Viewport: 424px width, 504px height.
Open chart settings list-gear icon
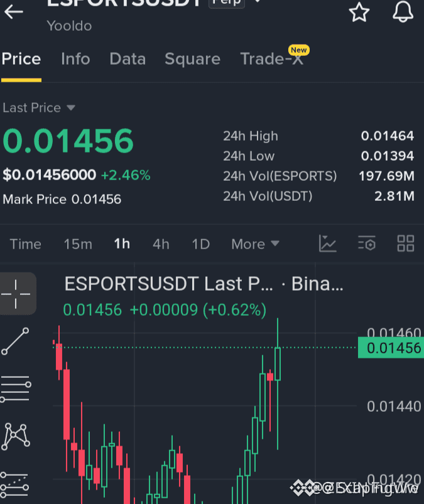pos(366,244)
